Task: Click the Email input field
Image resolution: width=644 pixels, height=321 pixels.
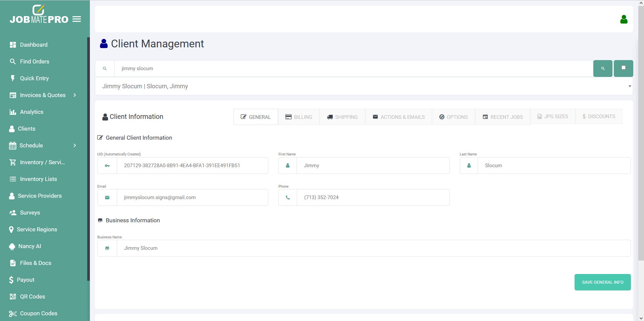Action: (192, 197)
